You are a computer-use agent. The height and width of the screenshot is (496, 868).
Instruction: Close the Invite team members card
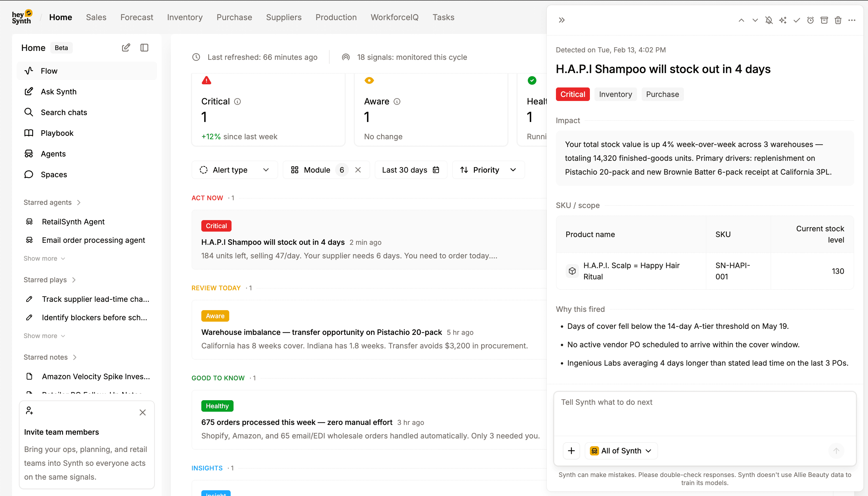click(143, 412)
